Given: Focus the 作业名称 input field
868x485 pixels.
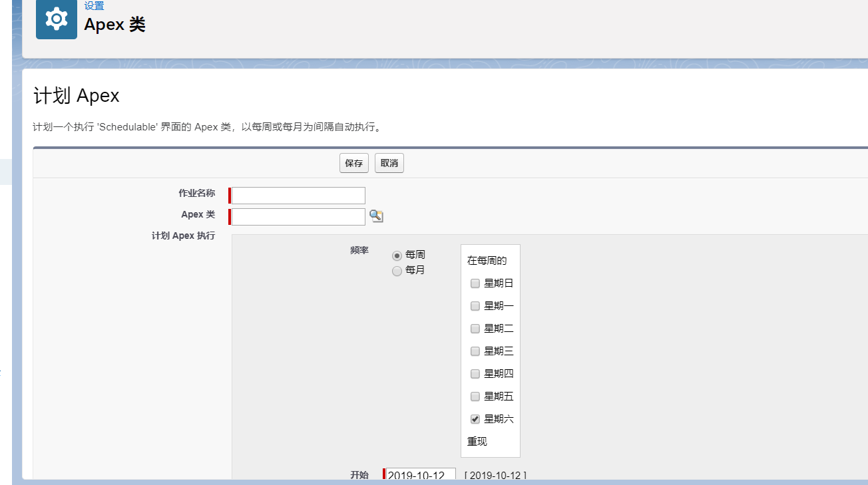Looking at the screenshot, I should (x=298, y=196).
